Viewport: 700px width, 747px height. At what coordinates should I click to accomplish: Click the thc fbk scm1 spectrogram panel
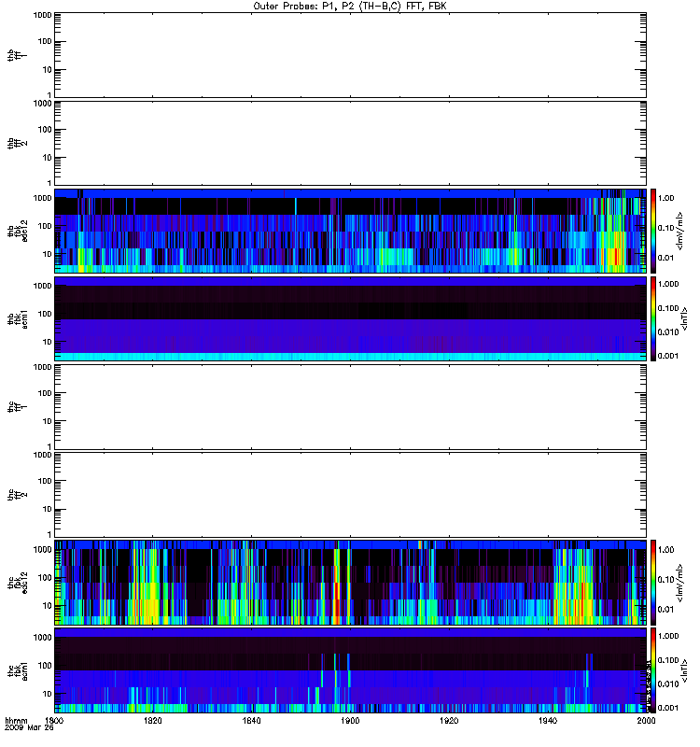[350, 670]
